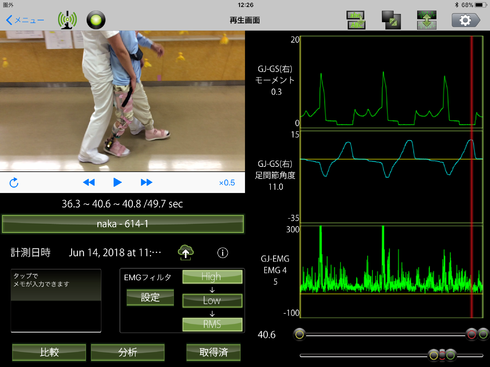Tap the gait video frame
This screenshot has width=490, height=367.
coord(122,101)
